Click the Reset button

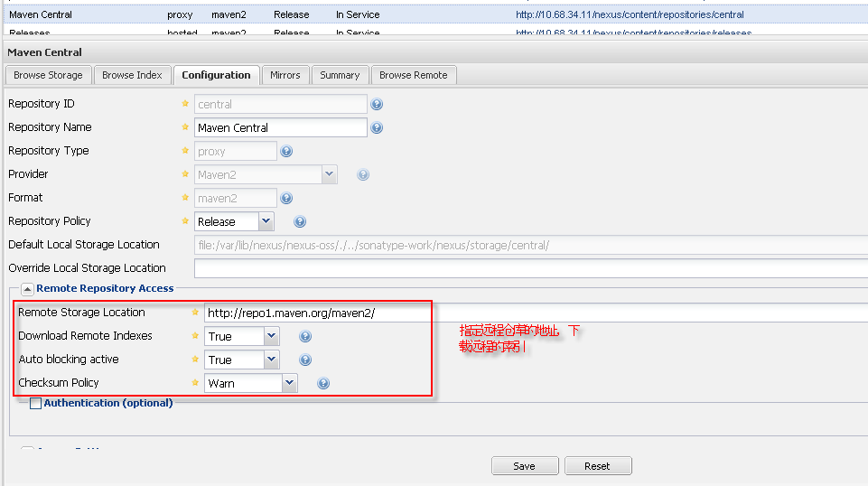click(598, 466)
